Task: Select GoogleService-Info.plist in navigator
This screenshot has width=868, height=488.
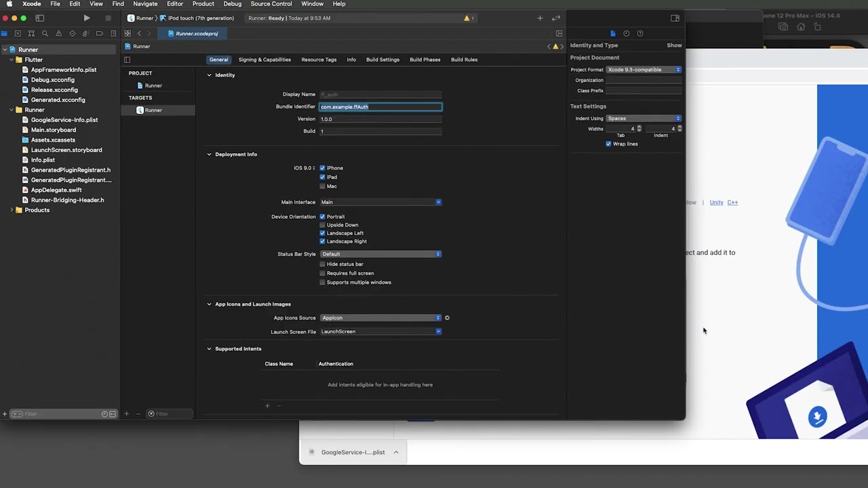Action: click(64, 120)
